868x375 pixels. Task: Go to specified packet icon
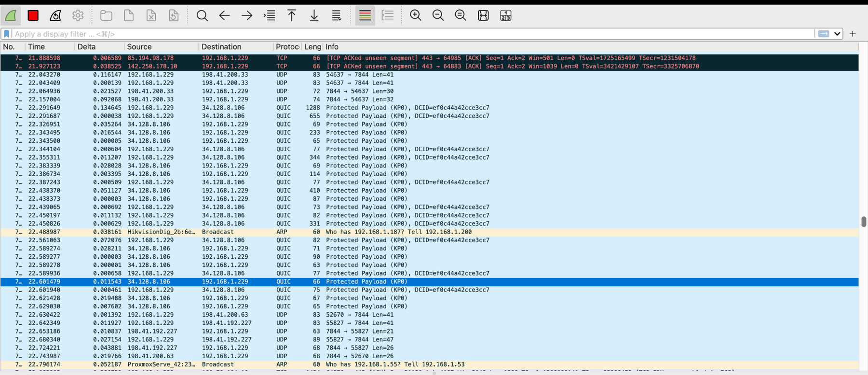[x=269, y=15]
